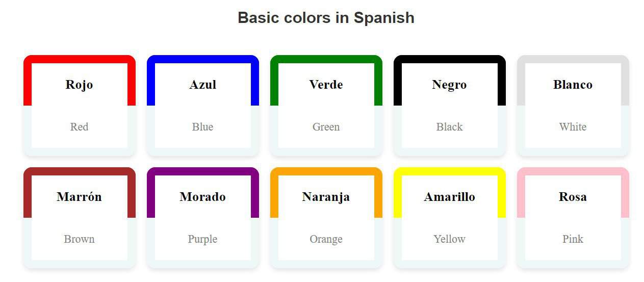644x282 pixels.
Task: Click the Rosa card title
Action: 573,197
